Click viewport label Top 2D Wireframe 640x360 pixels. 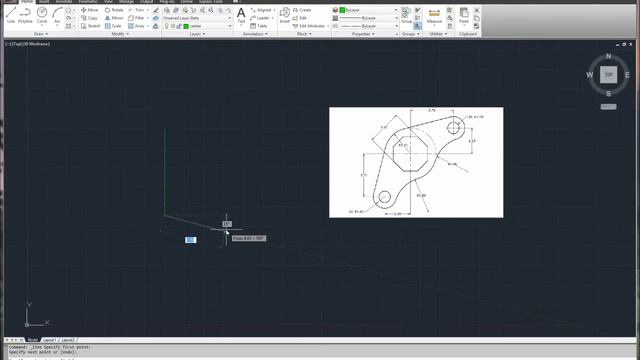click(28, 44)
